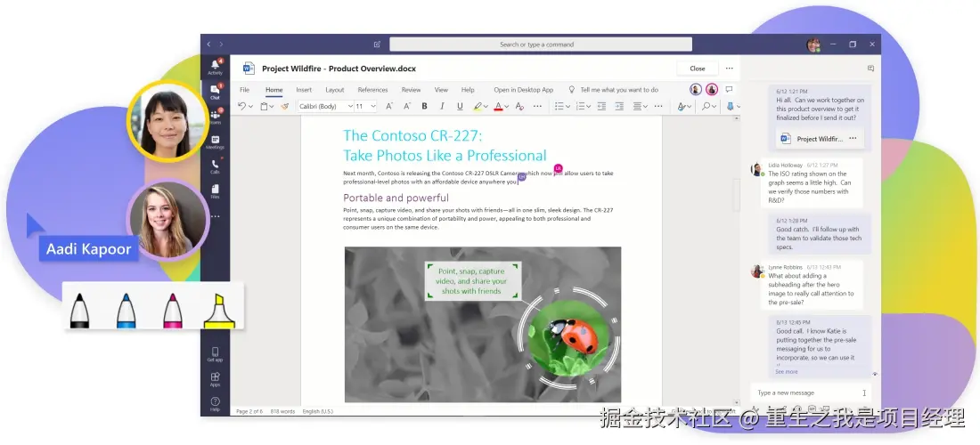
Task: Click Tell me what you want to do
Action: 619,90
